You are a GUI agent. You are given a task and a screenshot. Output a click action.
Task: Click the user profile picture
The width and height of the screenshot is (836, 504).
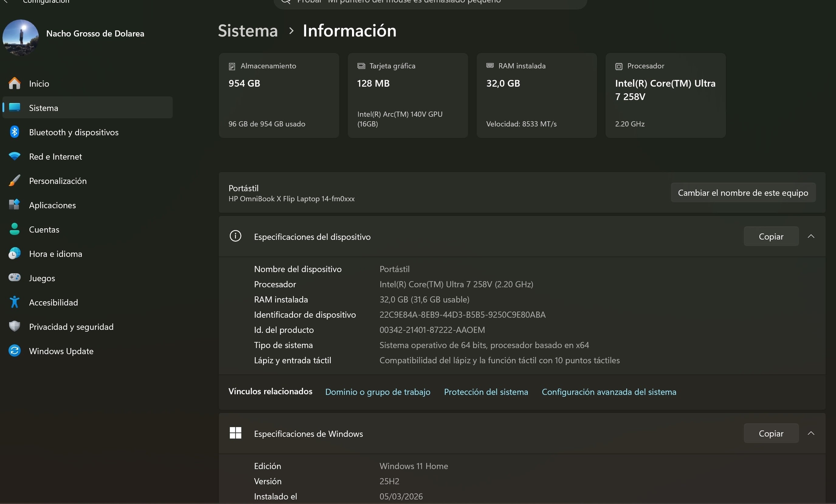point(20,37)
